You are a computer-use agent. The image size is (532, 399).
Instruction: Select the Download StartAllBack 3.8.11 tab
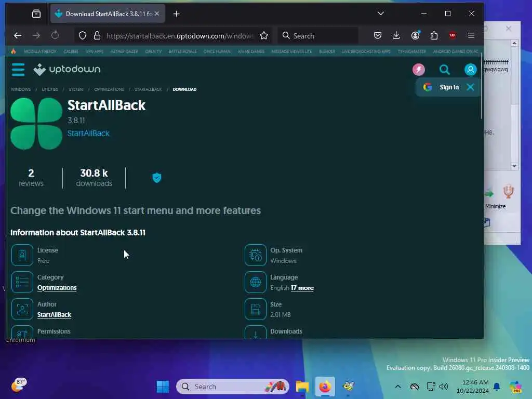(108, 14)
